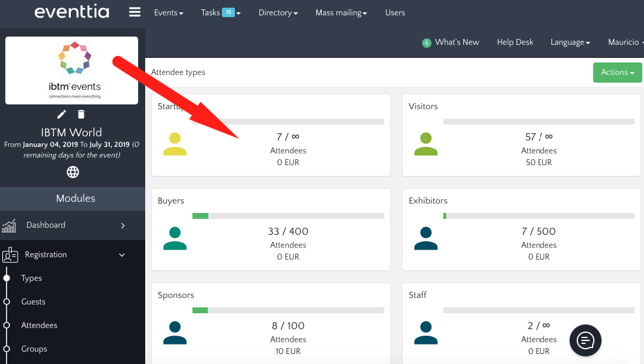Open the Actions dropdown
This screenshot has width=644, height=364.
(617, 72)
